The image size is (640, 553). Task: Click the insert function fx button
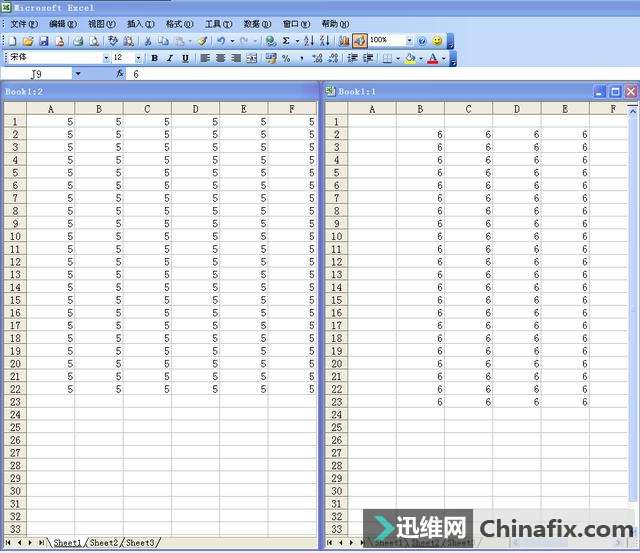[120, 74]
